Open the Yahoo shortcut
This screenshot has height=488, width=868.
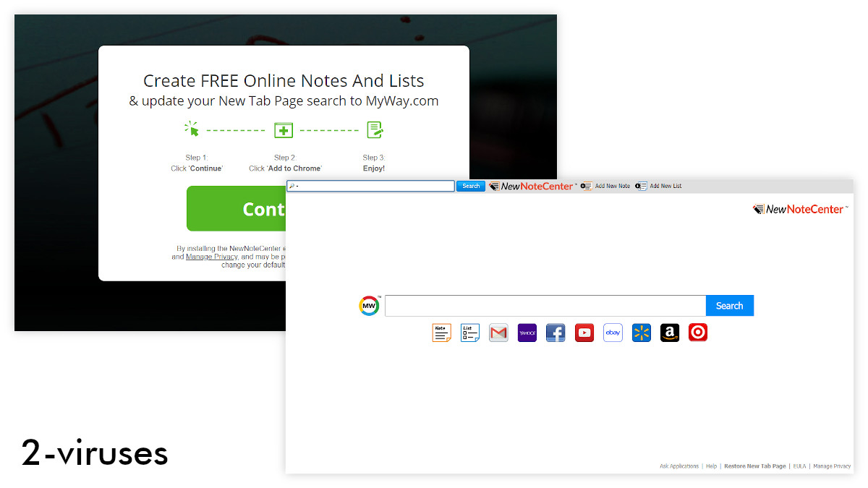[x=527, y=333]
